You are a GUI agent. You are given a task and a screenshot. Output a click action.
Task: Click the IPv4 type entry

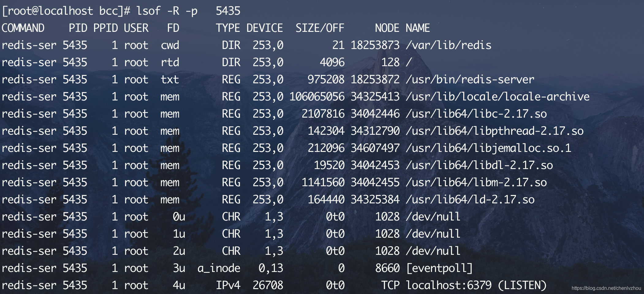tap(228, 285)
